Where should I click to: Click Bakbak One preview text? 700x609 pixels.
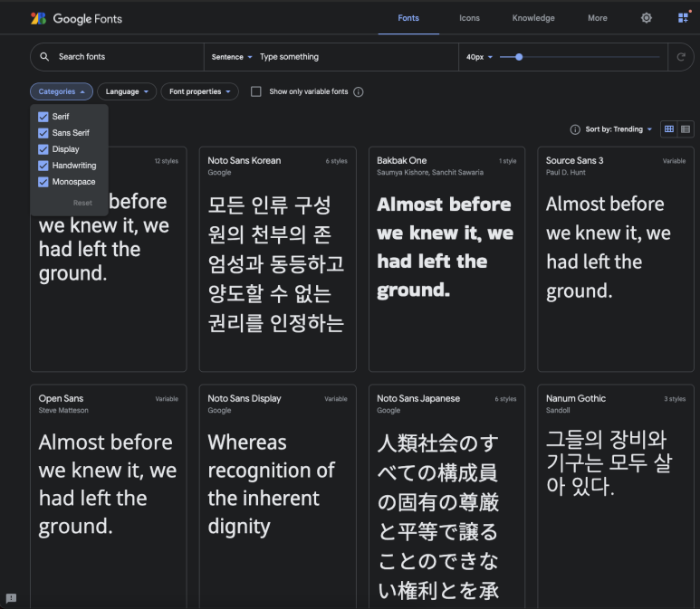(445, 247)
